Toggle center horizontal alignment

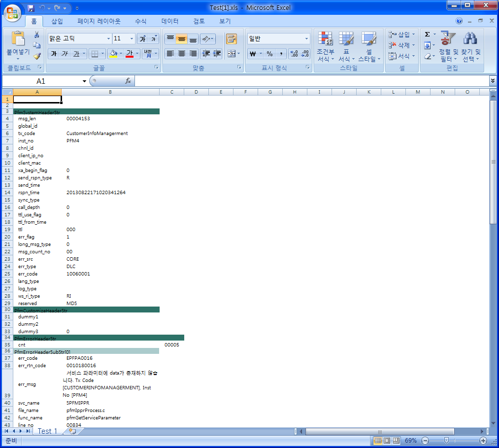182,54
